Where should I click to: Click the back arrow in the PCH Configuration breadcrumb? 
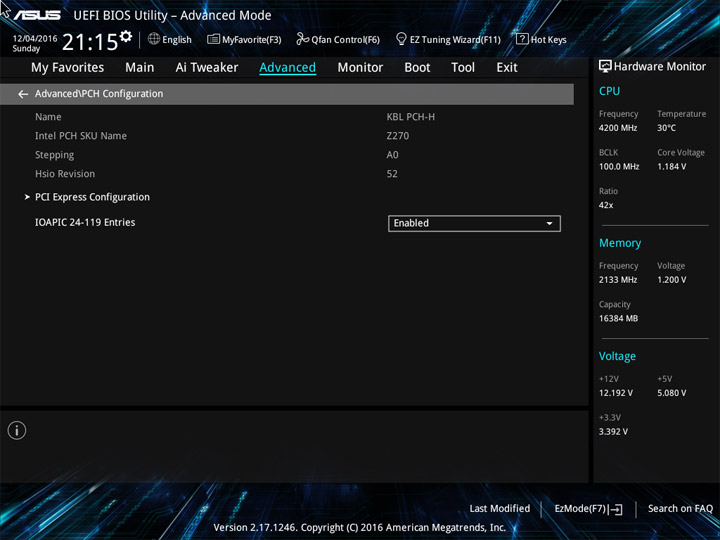point(23,94)
